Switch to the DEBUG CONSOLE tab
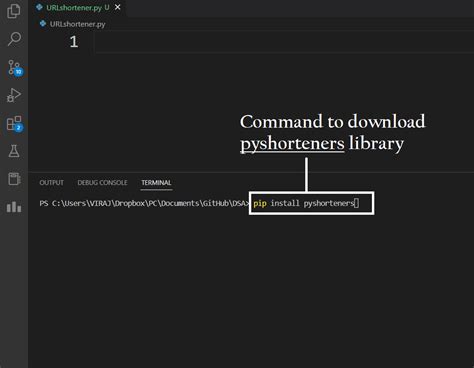 pyautogui.click(x=102, y=183)
